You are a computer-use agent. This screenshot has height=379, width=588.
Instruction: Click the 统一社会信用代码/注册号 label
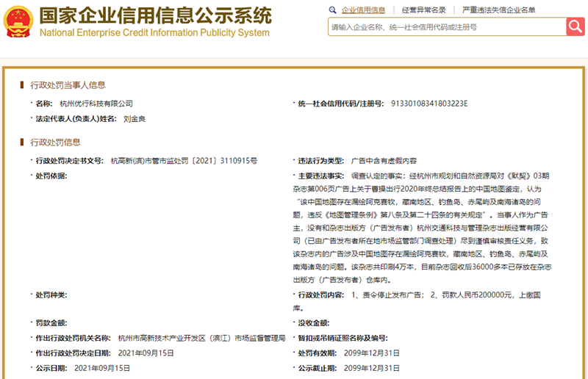point(341,104)
